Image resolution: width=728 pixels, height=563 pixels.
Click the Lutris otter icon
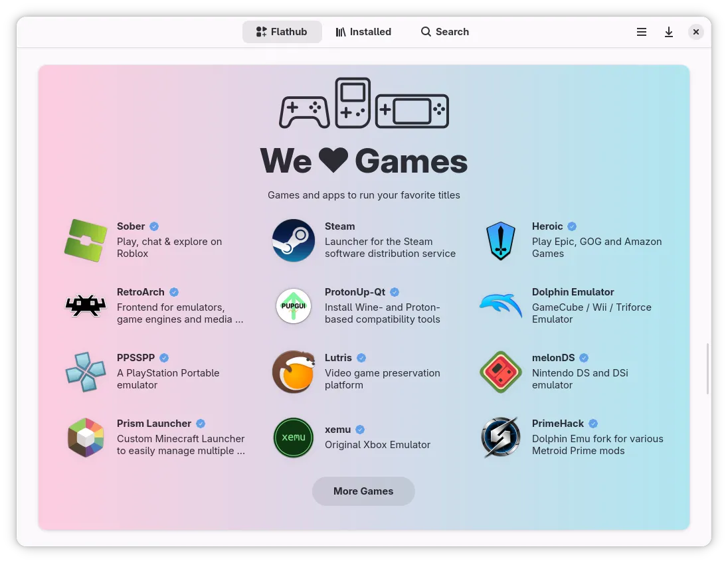294,372
